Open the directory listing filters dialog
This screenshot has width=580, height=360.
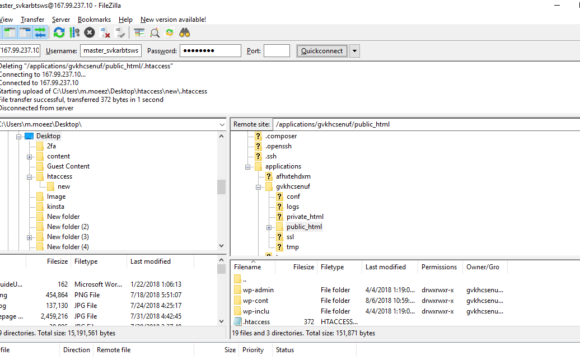click(139, 33)
